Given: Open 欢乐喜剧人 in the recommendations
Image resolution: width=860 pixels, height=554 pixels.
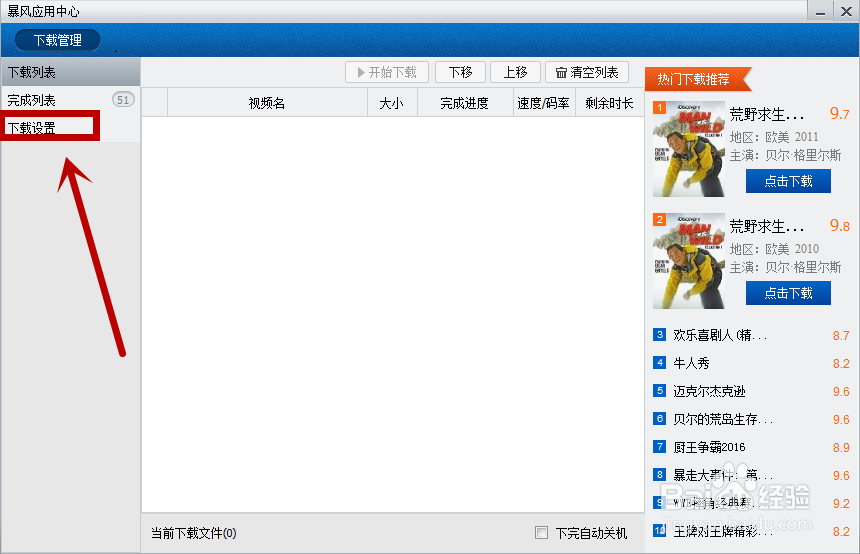Looking at the screenshot, I should (x=720, y=335).
